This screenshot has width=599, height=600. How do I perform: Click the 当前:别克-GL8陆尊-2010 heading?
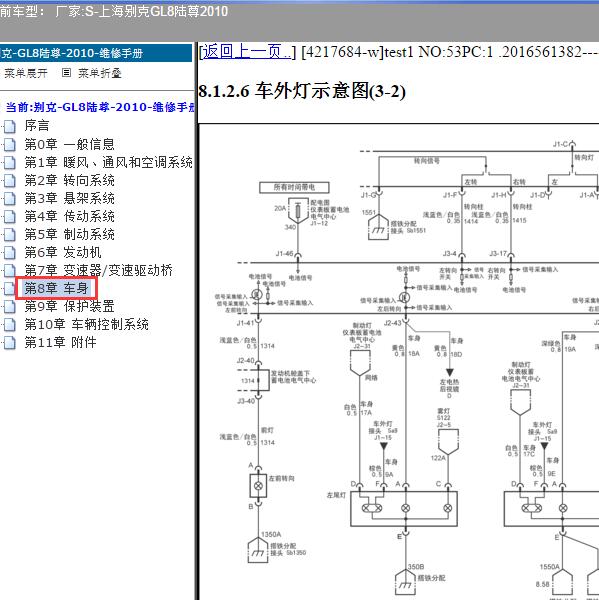(100, 107)
